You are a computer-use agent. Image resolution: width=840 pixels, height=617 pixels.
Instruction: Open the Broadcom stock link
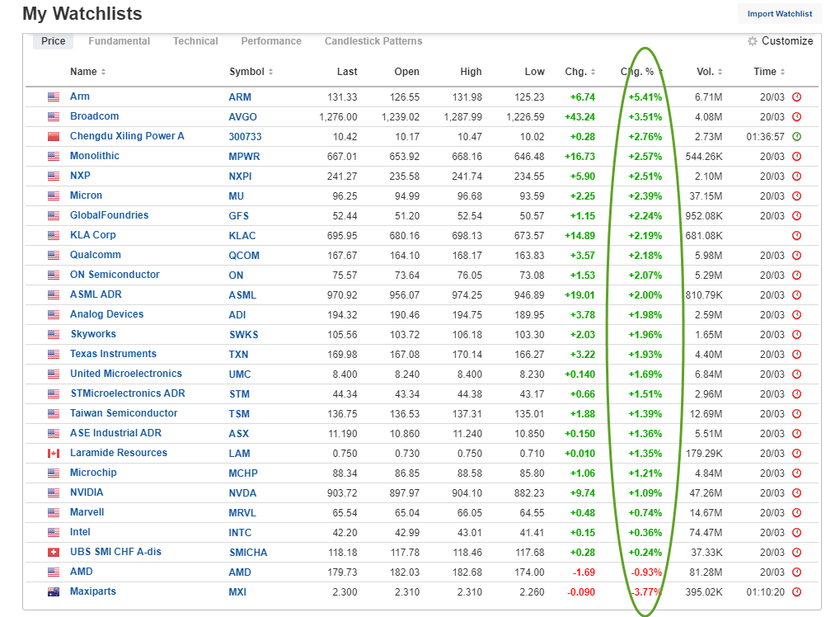[94, 116]
